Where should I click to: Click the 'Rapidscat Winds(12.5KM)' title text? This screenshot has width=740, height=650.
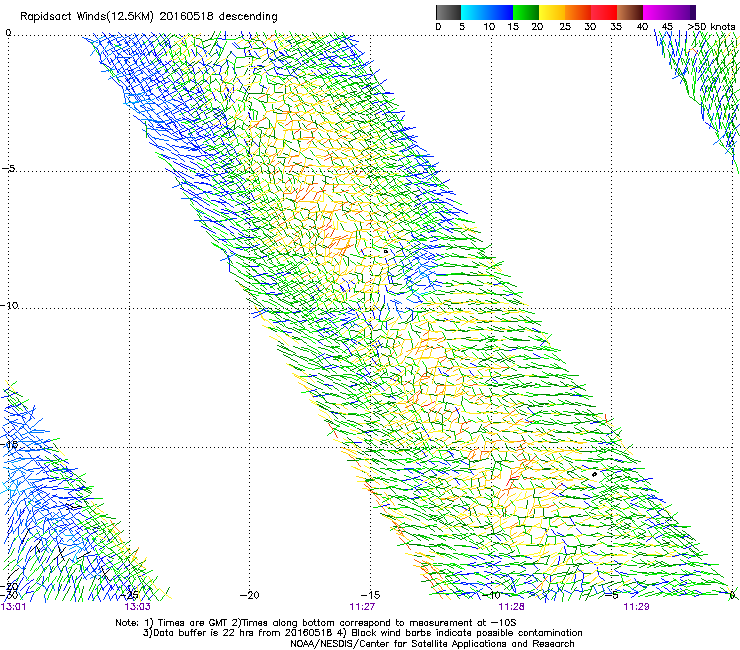pyautogui.click(x=87, y=17)
